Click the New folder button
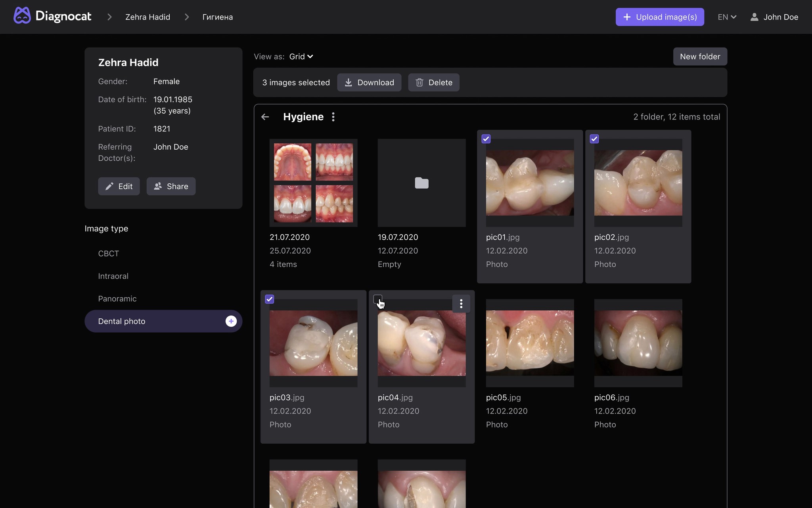Viewport: 812px width, 508px height. point(700,56)
